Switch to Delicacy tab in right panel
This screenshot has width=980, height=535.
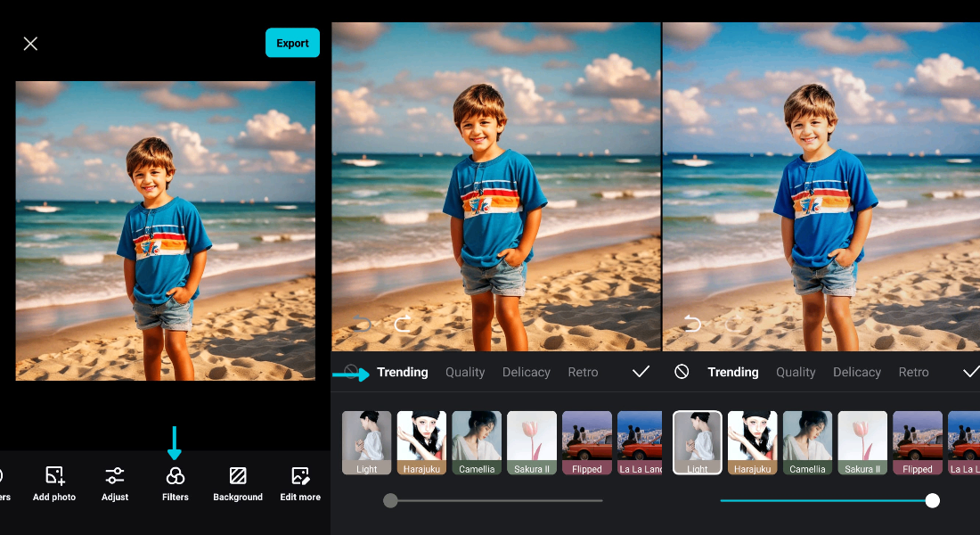(x=857, y=372)
